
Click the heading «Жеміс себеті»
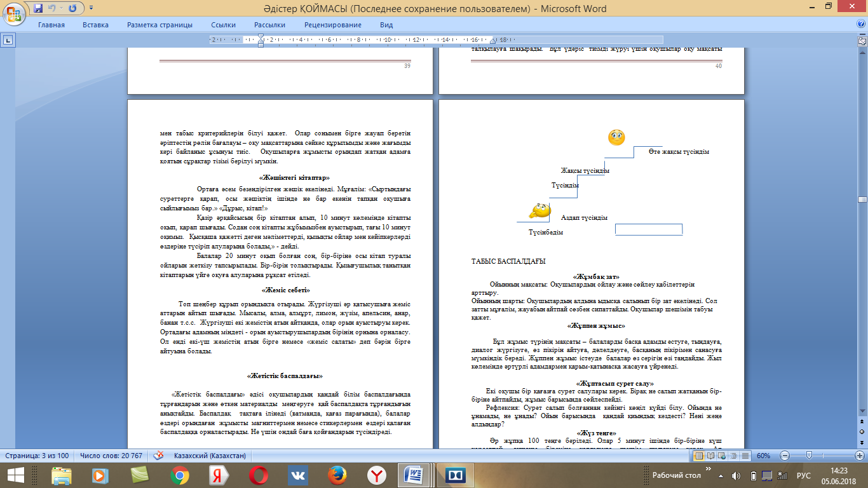(285, 290)
